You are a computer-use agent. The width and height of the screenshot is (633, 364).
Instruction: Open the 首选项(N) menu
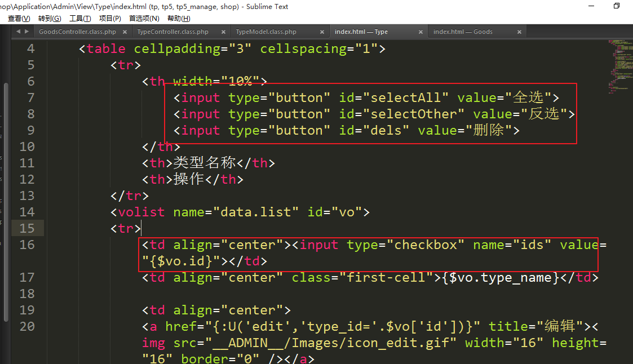pos(144,19)
